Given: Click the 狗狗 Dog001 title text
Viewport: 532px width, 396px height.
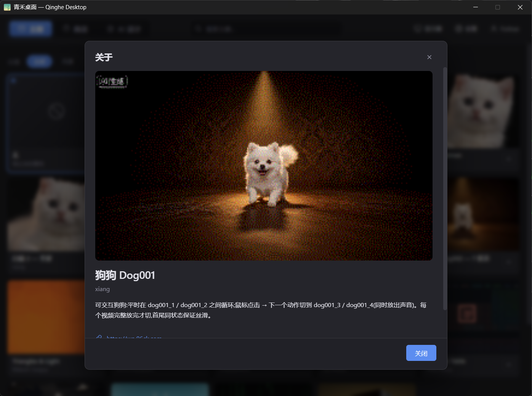Looking at the screenshot, I should point(125,275).
